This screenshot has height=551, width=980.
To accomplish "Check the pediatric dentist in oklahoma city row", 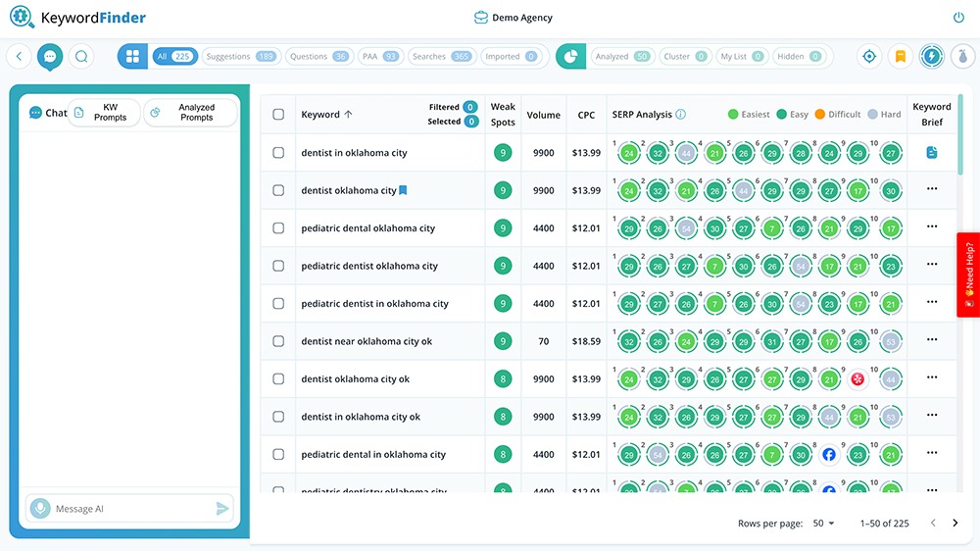I will point(278,303).
